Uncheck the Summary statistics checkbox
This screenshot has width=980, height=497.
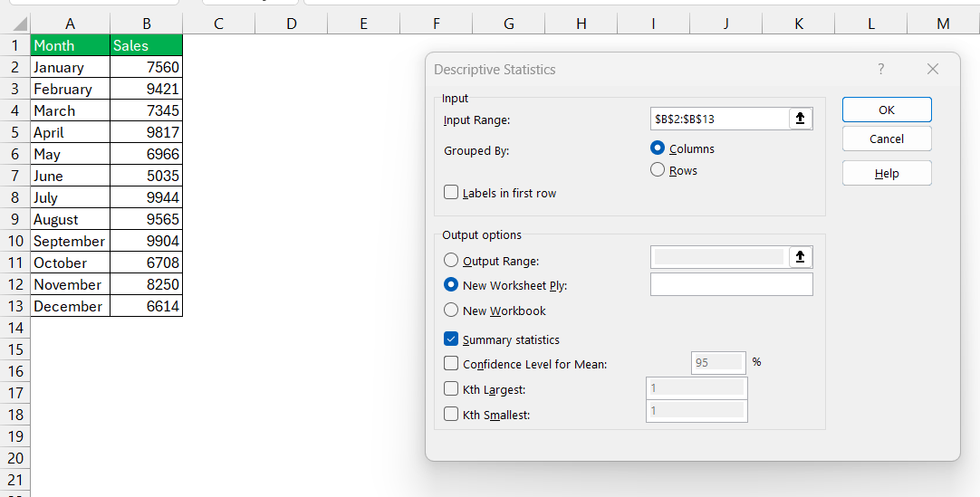coord(451,339)
